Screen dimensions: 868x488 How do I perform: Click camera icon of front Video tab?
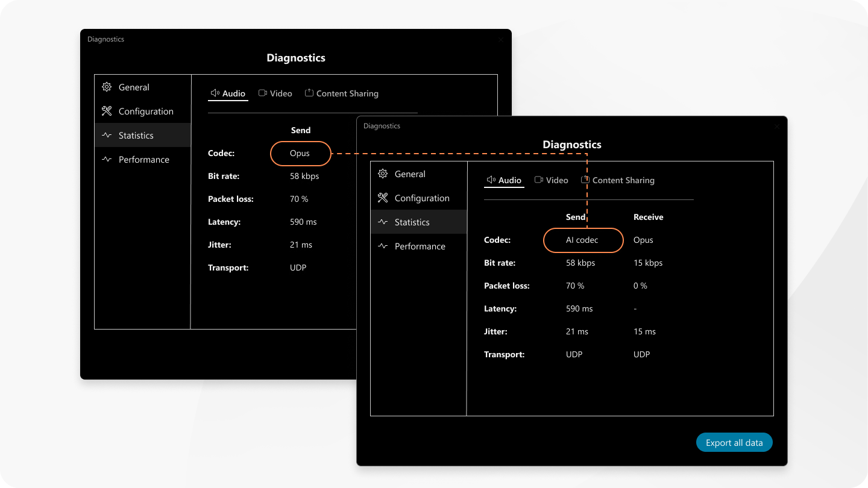click(x=539, y=180)
